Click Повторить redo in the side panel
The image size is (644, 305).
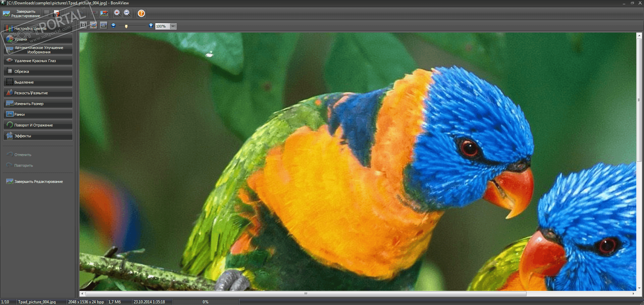coord(20,165)
